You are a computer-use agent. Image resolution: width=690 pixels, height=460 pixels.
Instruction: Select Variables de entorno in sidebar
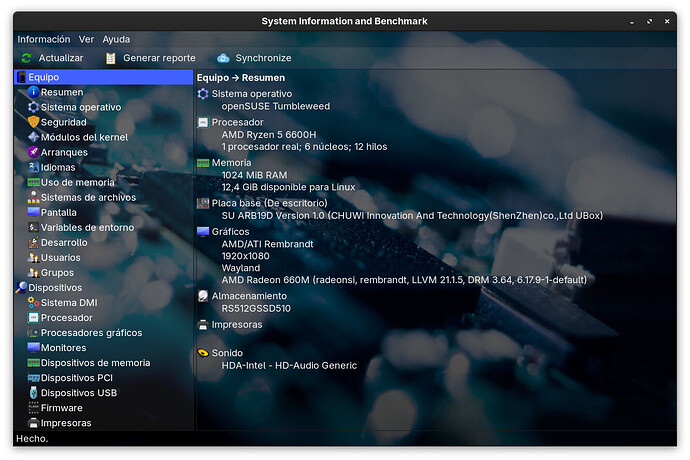pos(86,227)
